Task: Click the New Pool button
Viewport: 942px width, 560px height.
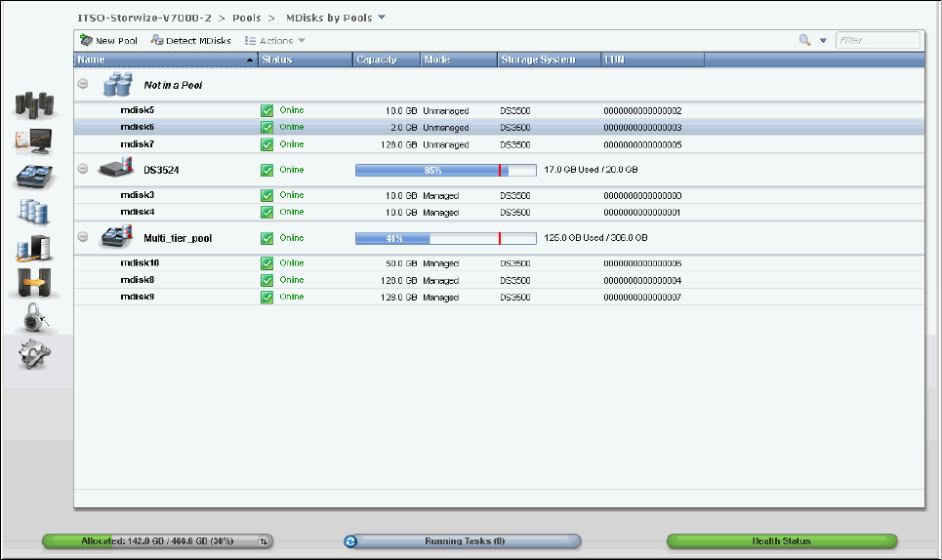Action: coord(109,41)
